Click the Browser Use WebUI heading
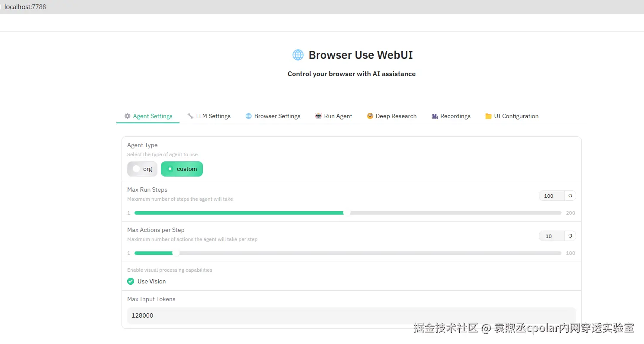 tap(361, 55)
